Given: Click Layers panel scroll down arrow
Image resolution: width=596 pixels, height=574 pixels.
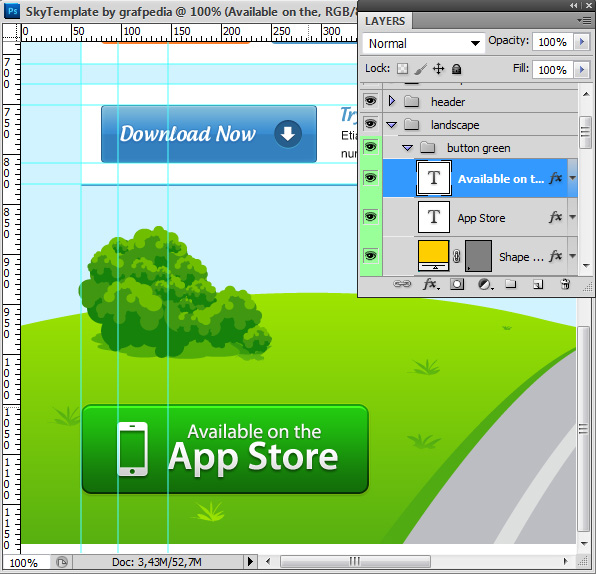Looking at the screenshot, I should click(586, 266).
